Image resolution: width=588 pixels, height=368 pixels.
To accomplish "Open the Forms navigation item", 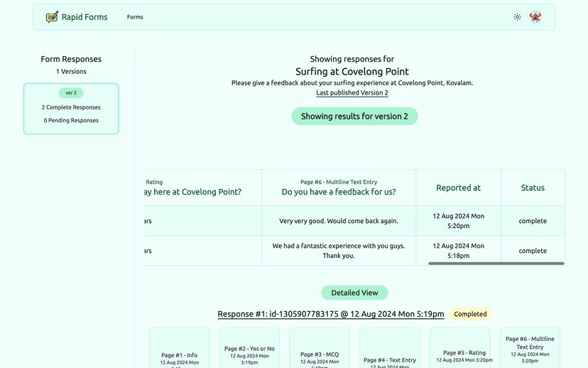I will tap(135, 17).
